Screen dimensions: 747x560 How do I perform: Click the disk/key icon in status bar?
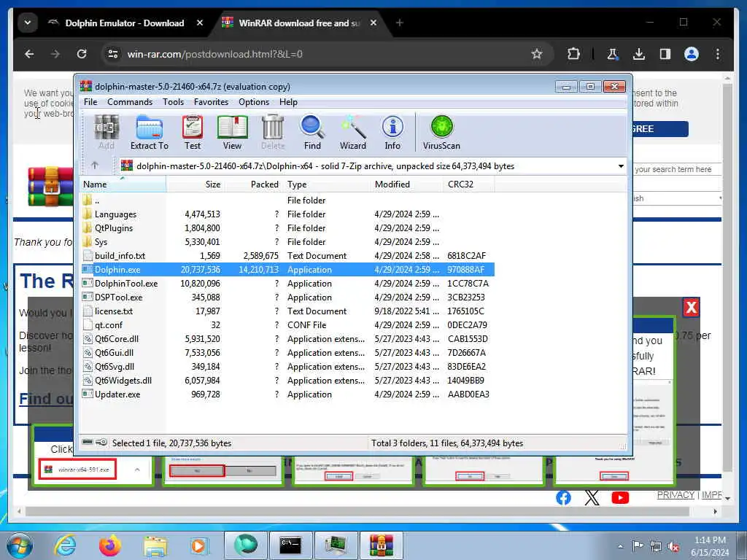point(95,443)
